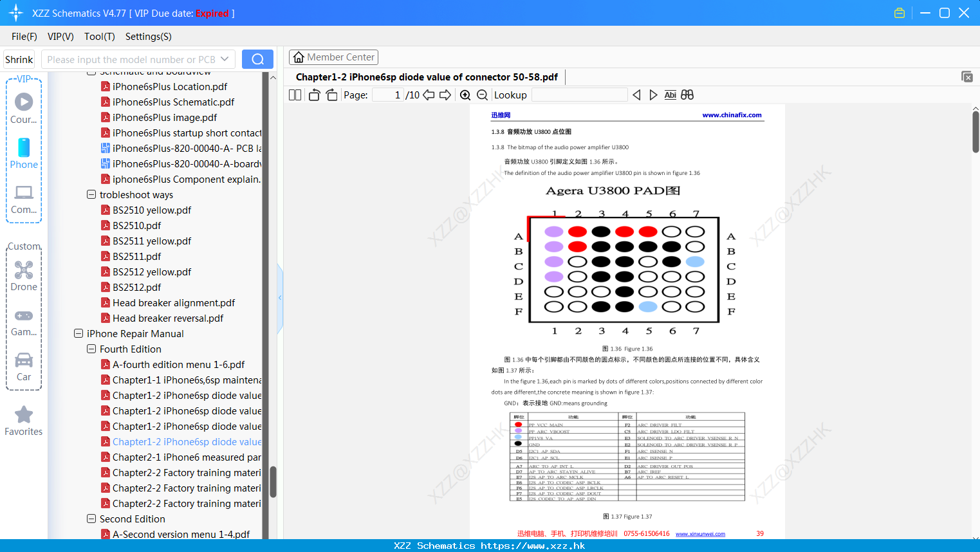Viewport: 980px width, 552px height.
Task: Open the Settings(S) menu
Action: [149, 37]
